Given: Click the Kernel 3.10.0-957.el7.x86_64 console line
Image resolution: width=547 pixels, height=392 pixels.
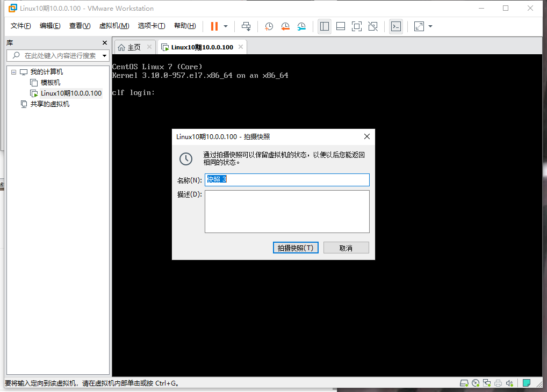Looking at the screenshot, I should point(200,75).
